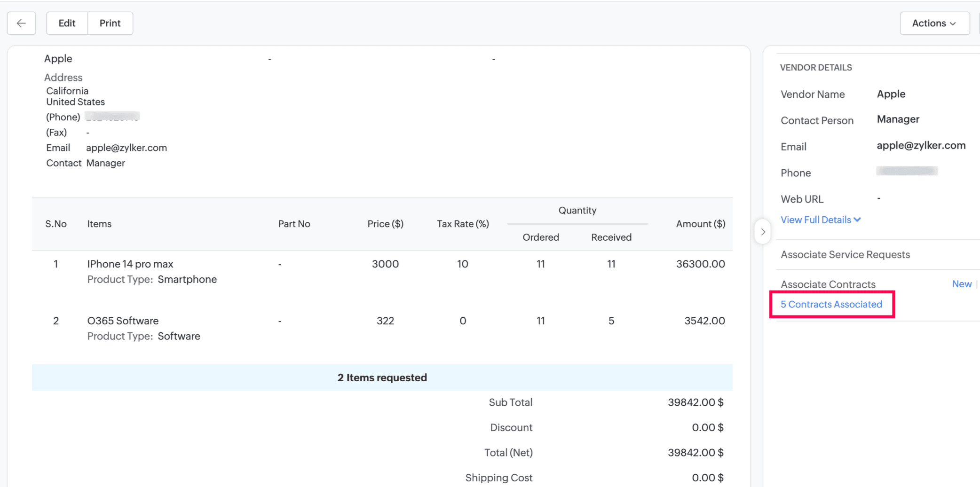Click the Edit button
Image resolution: width=980 pixels, height=487 pixels.
coord(67,23)
